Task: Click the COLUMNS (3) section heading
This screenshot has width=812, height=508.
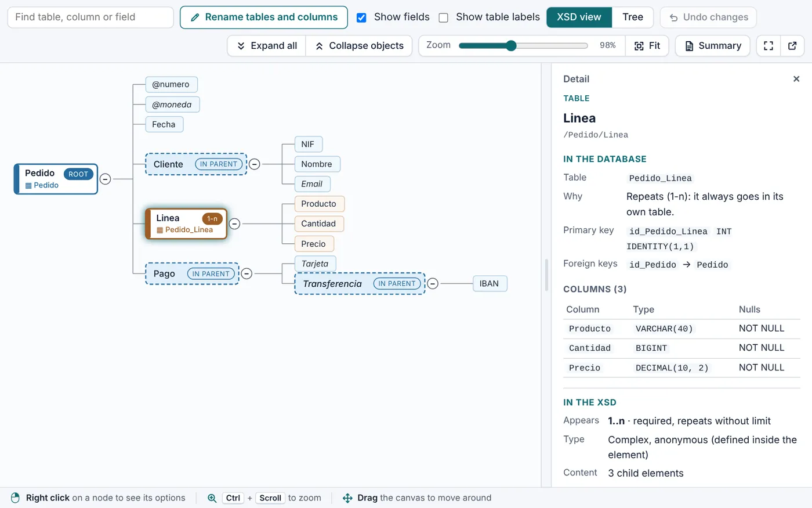Action: [x=595, y=289]
